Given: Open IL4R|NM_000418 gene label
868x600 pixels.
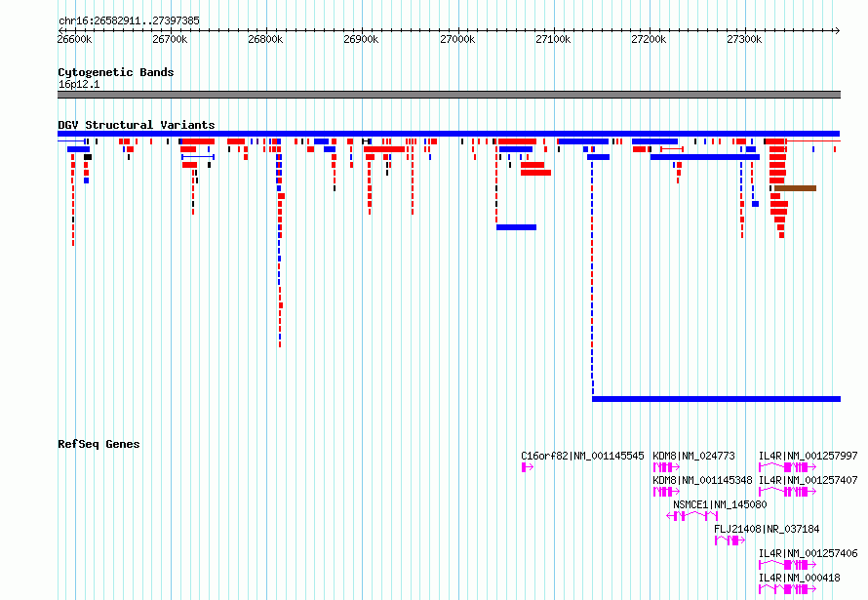Looking at the screenshot, I should pyautogui.click(x=799, y=578).
